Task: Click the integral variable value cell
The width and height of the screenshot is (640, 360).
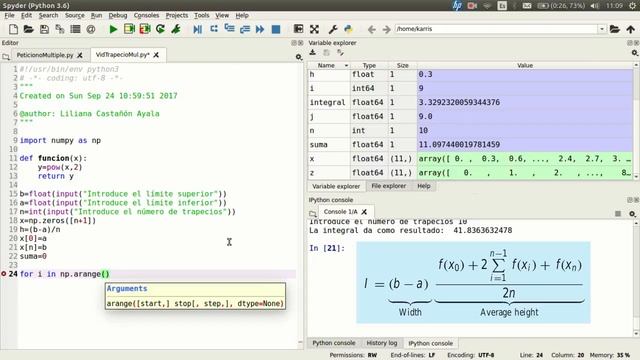Action: click(525, 102)
